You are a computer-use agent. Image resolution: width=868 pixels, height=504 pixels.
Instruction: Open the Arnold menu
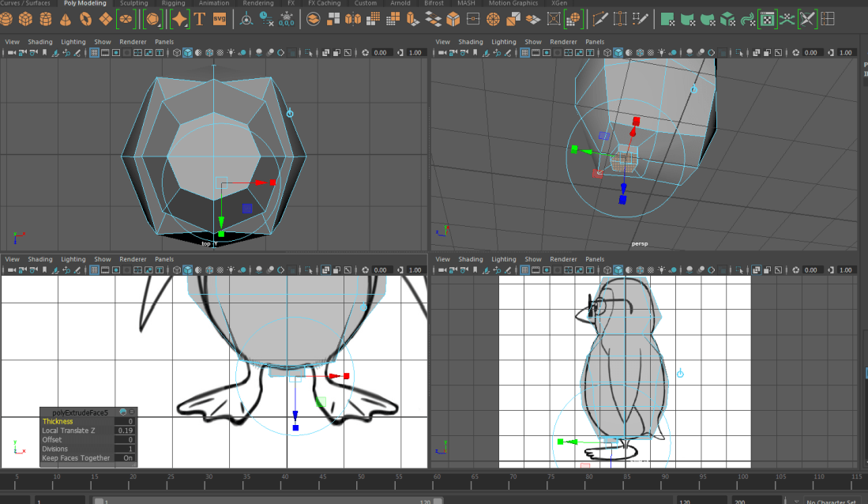[x=400, y=3]
